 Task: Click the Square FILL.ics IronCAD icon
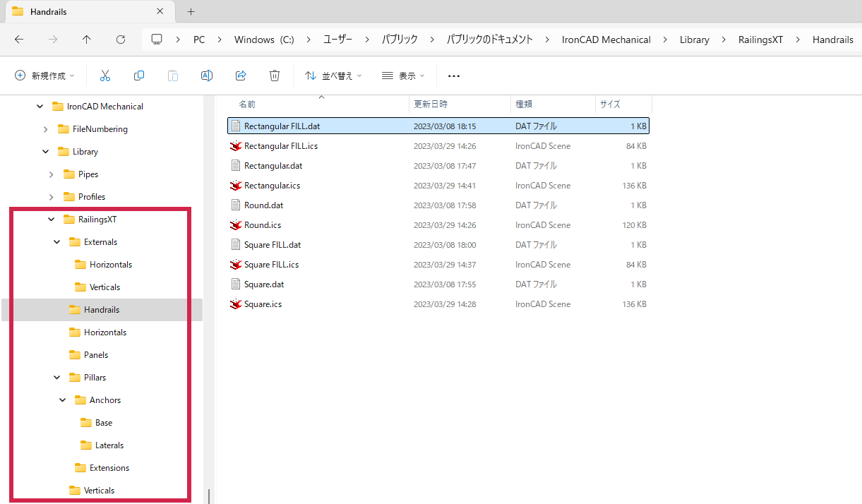point(236,265)
